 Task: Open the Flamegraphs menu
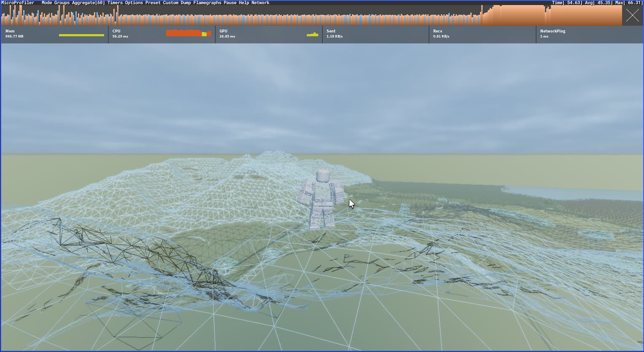(207, 3)
